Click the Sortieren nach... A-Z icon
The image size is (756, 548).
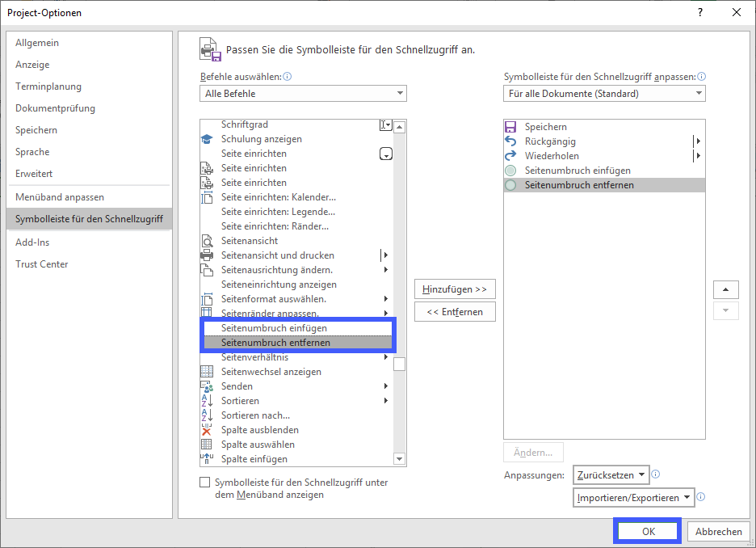[x=206, y=415]
